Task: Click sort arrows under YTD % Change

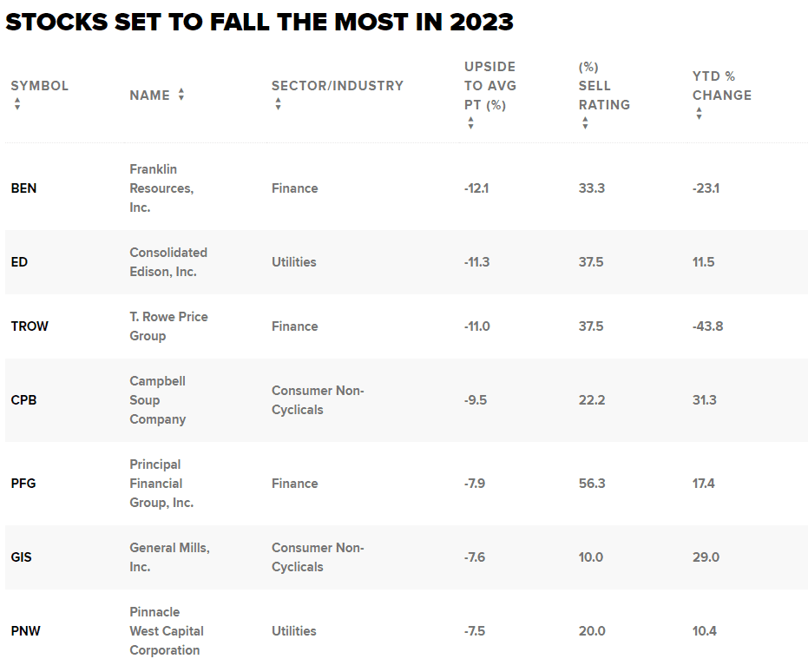Action: point(699,114)
